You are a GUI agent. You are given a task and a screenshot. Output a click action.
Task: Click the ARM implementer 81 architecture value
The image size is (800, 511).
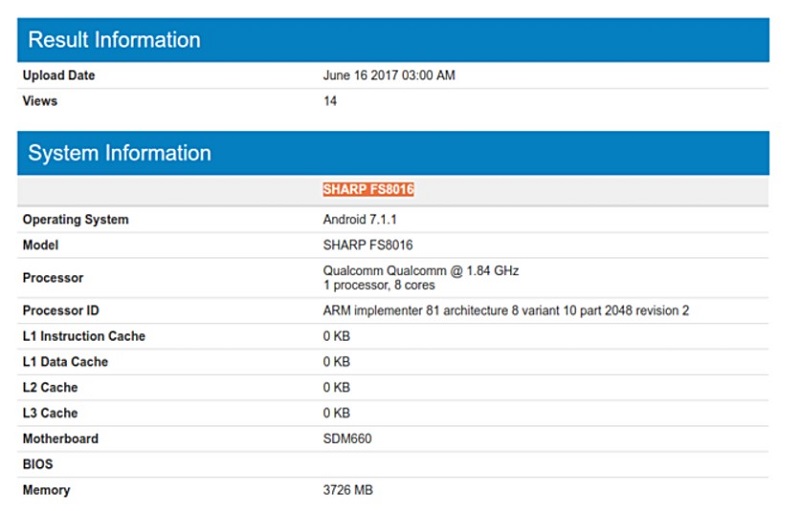(506, 311)
